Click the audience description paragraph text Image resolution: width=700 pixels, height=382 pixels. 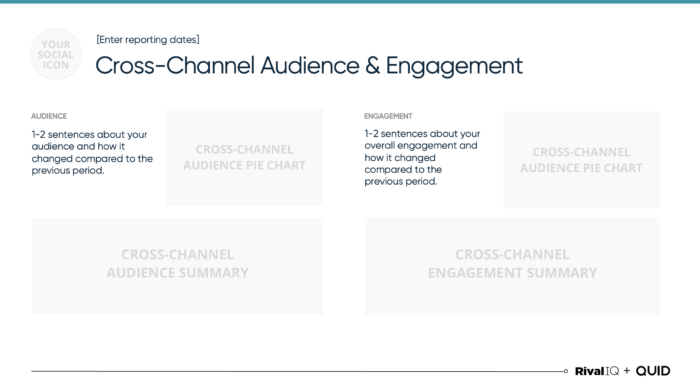click(x=92, y=152)
